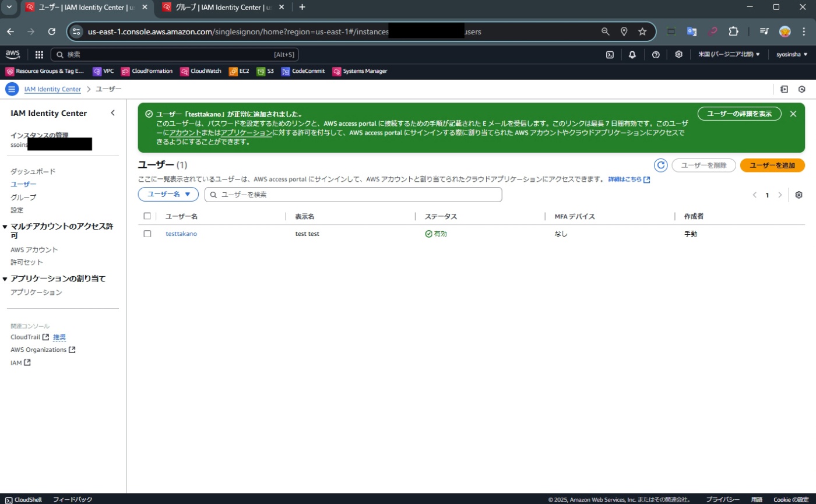Open the console settings gear in the AWS header
This screenshot has width=816, height=504.
pos(678,54)
